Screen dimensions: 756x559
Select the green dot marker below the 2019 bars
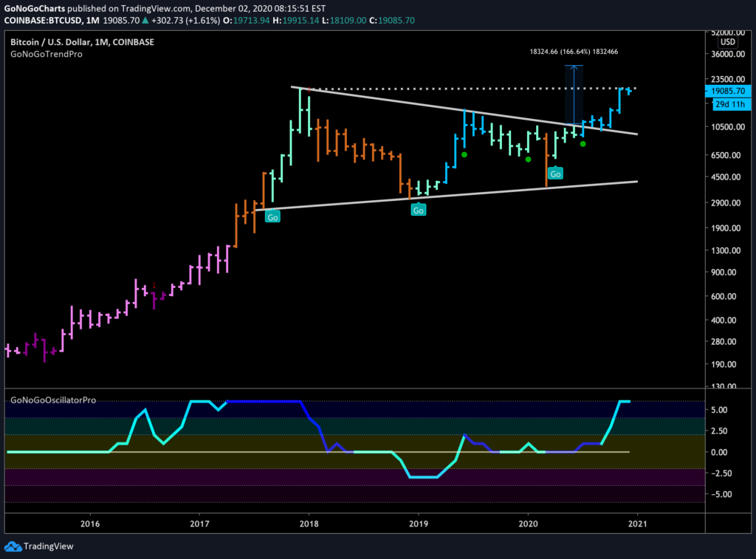(x=464, y=155)
